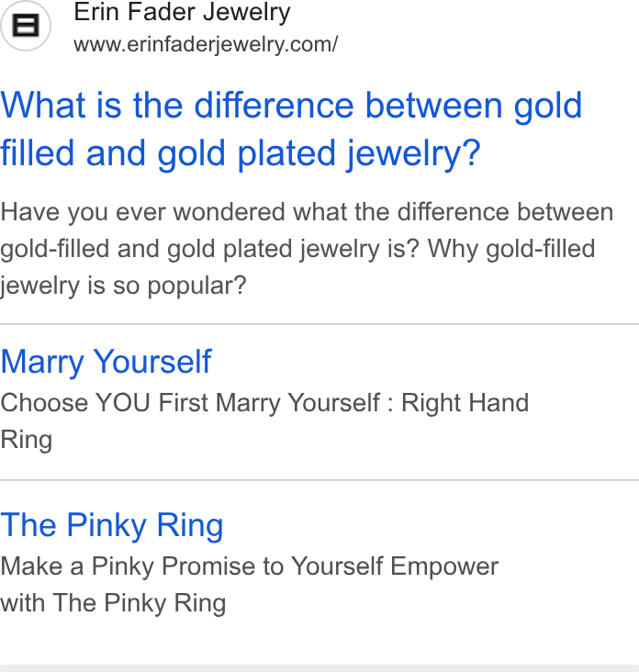This screenshot has height=672, width=639.
Task: Click the 'filled and gold plated jewelry?' title line
Action: 241,153
